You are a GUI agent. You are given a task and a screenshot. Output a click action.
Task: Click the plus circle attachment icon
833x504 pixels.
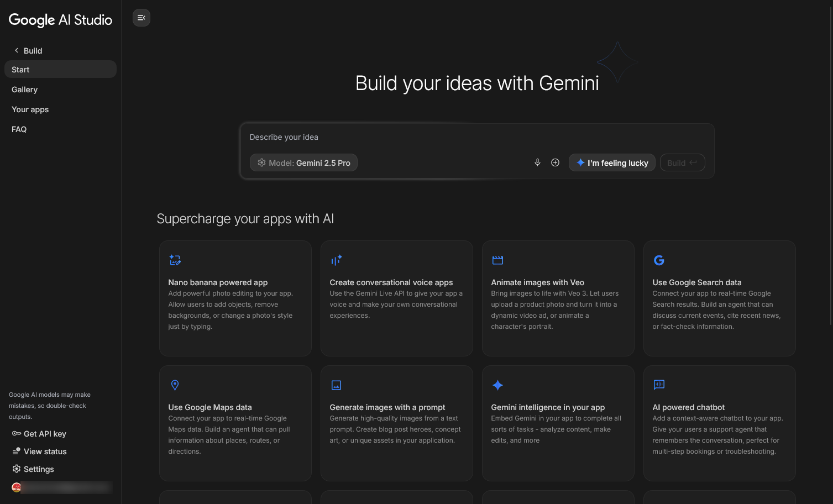click(555, 162)
